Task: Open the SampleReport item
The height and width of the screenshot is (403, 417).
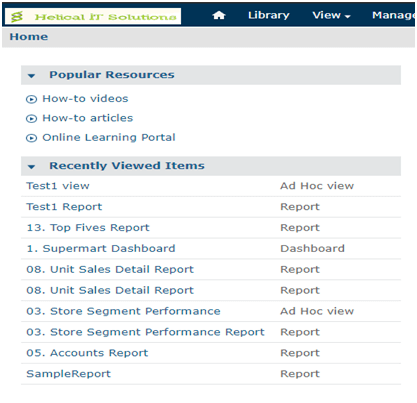Action: pos(68,374)
